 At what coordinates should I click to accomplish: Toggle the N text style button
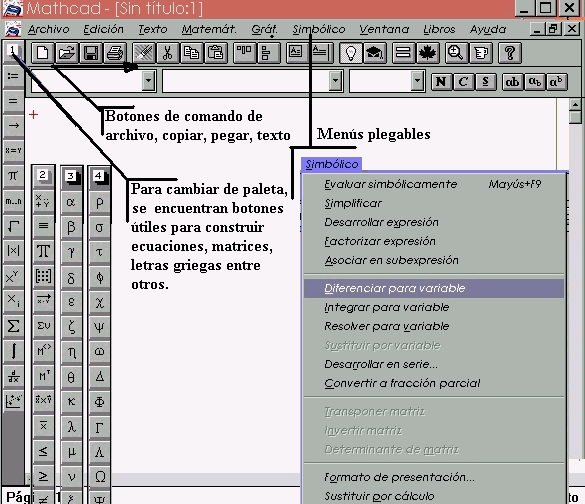click(x=441, y=82)
